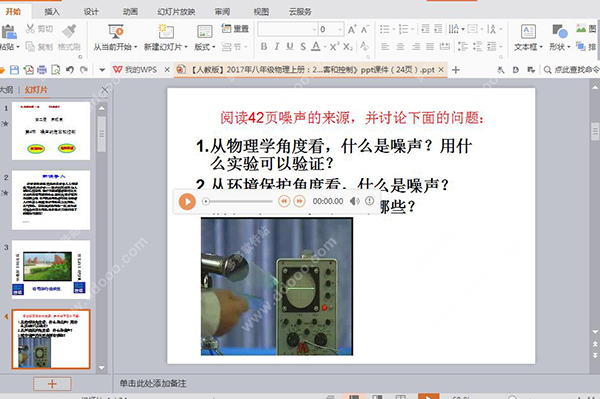Click the Bold formatting icon

pyautogui.click(x=264, y=47)
